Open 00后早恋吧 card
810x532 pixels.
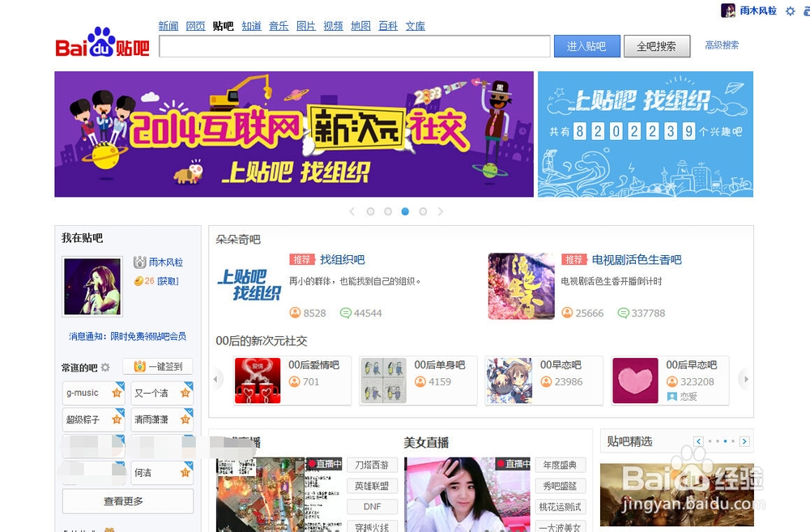(670, 381)
